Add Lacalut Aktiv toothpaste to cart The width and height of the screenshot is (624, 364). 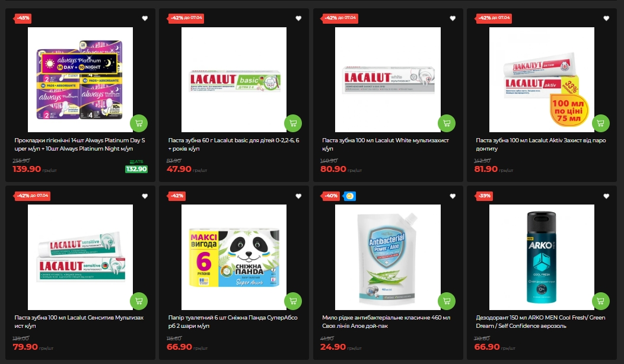click(600, 123)
